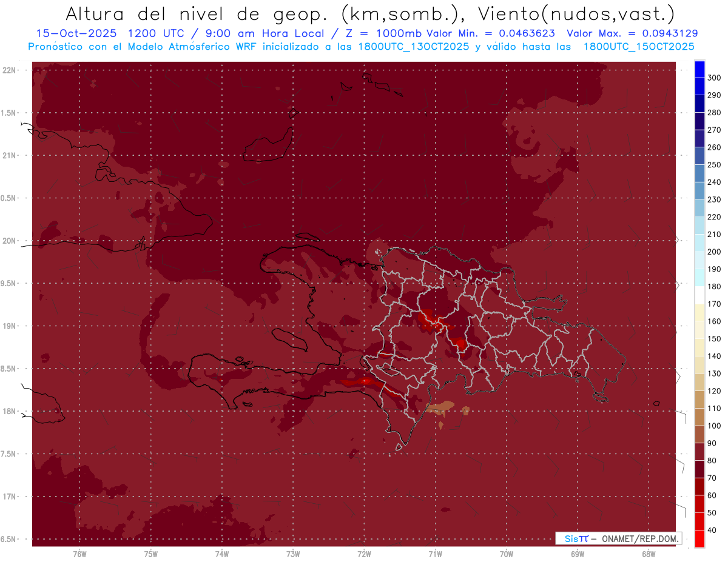Image resolution: width=728 pixels, height=562 pixels.
Task: Click the '150' colorbar label
Action: pos(714,339)
